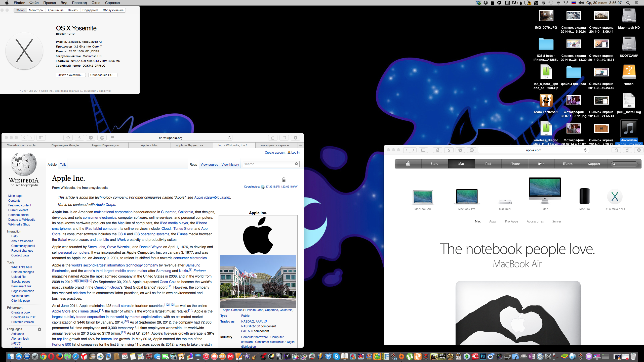Launch uTorrent from the Dock

(410, 356)
